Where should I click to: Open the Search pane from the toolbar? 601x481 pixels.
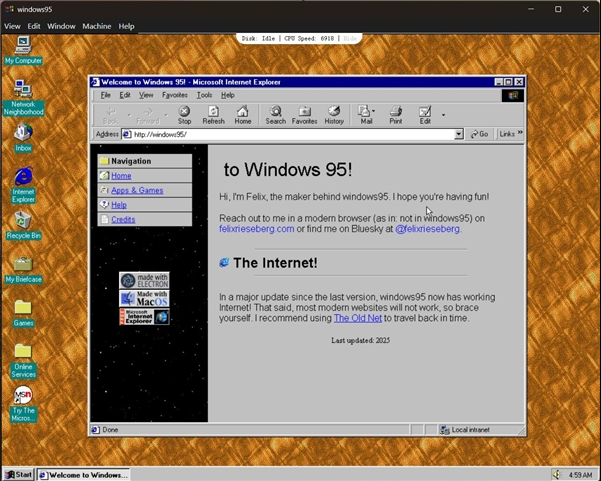click(x=275, y=114)
